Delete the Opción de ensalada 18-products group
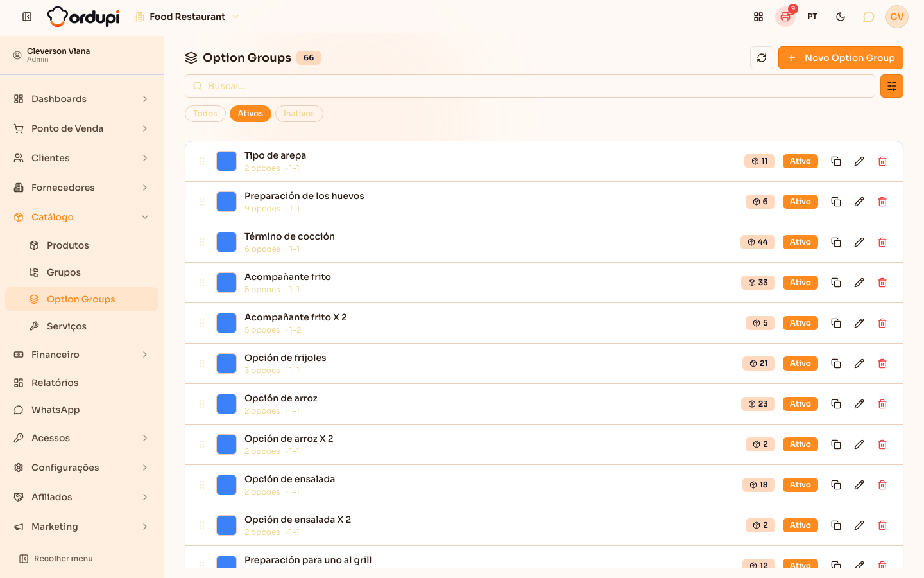Screen dimensions: 924x578 point(882,485)
